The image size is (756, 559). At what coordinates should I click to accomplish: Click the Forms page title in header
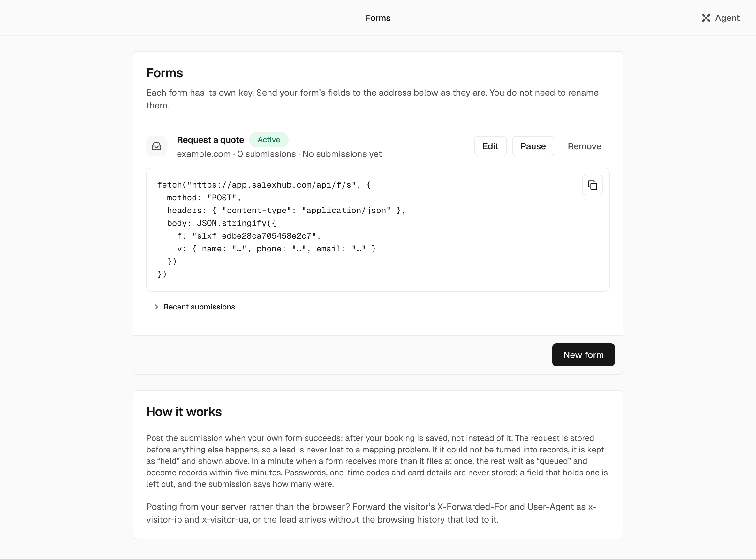pyautogui.click(x=378, y=18)
